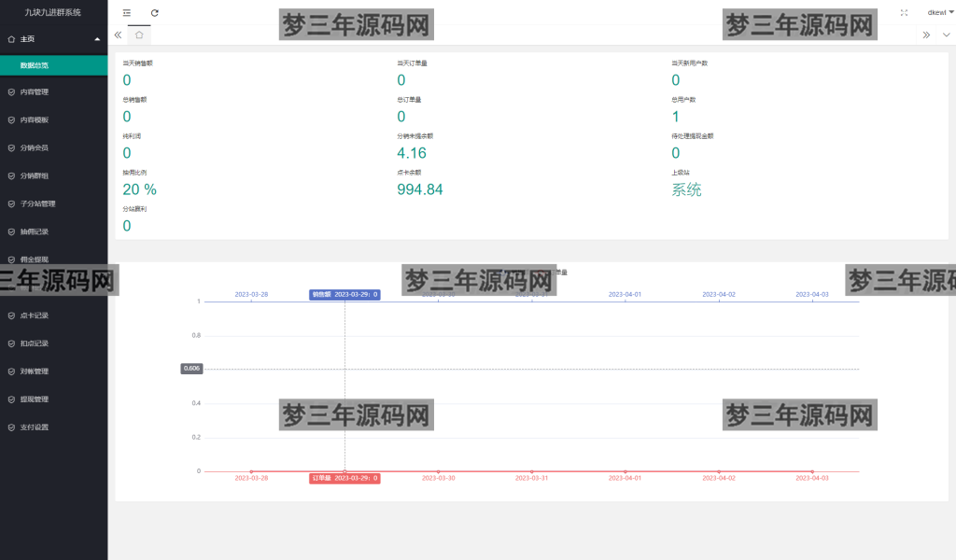956x560 pixels.
Task: Click the refresh icon in the top bar
Action: (155, 13)
